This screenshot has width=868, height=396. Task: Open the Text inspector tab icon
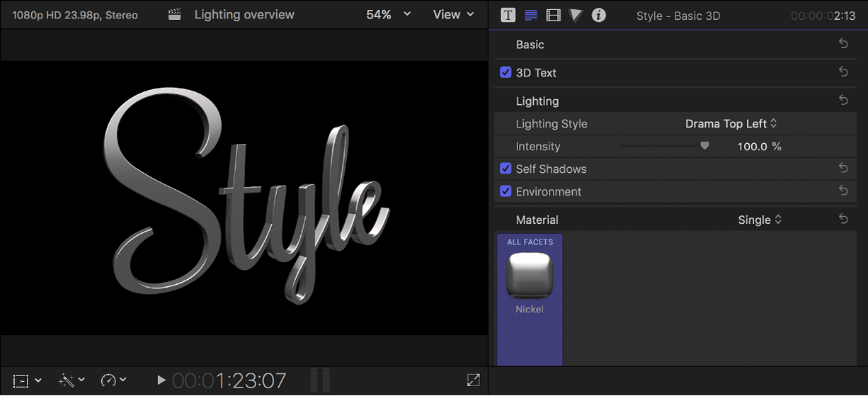click(508, 15)
